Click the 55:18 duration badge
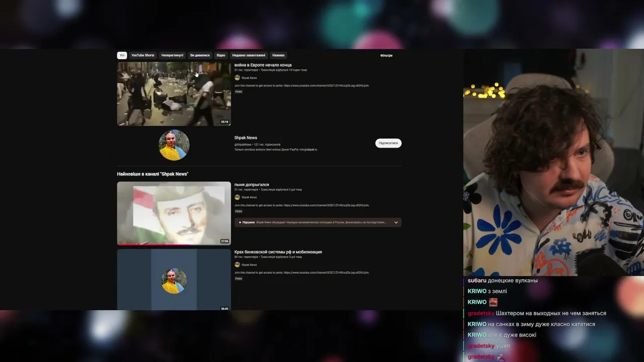Viewport: 644px width, 362px height. click(224, 122)
